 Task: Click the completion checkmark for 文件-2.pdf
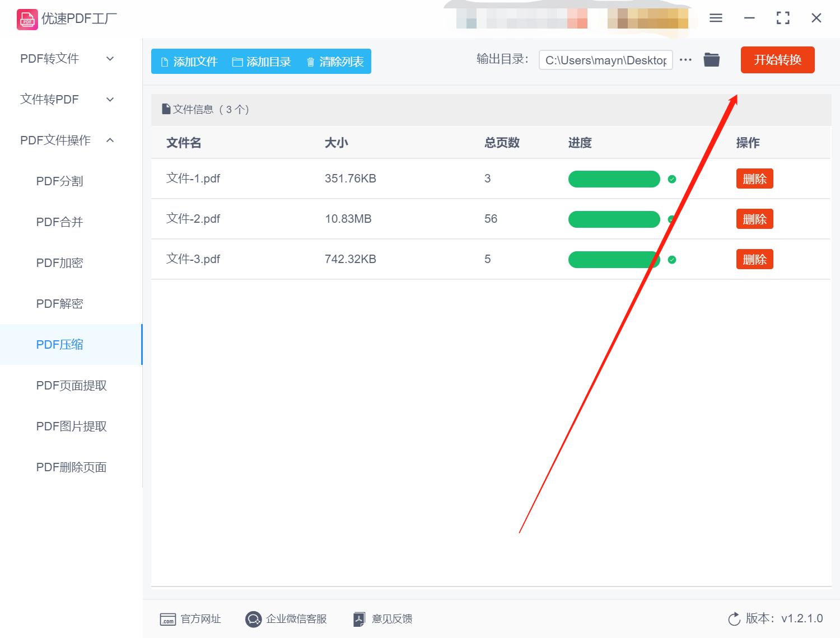point(672,219)
